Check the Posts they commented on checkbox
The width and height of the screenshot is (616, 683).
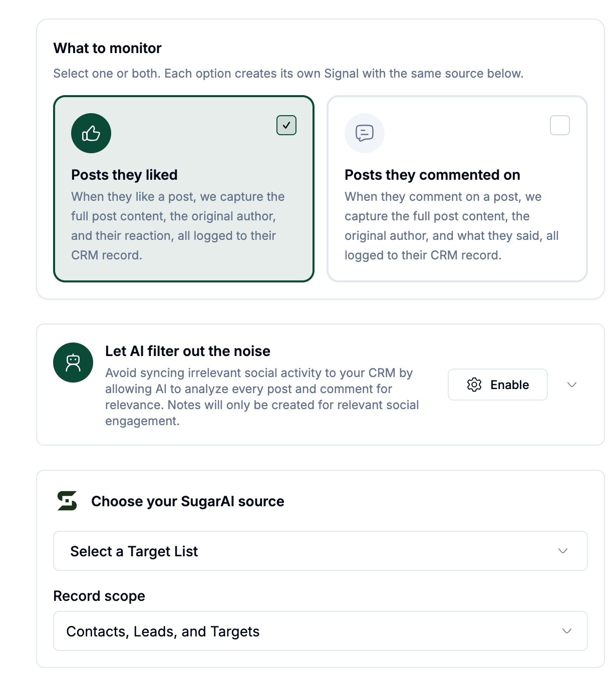[x=560, y=125]
